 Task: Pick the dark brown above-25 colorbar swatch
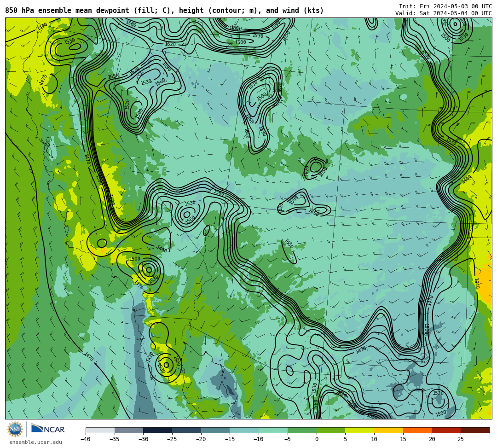475,430
